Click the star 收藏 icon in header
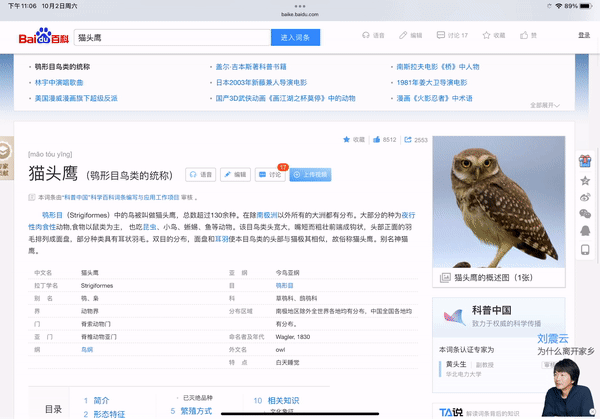The width and height of the screenshot is (600, 419). pos(486,35)
